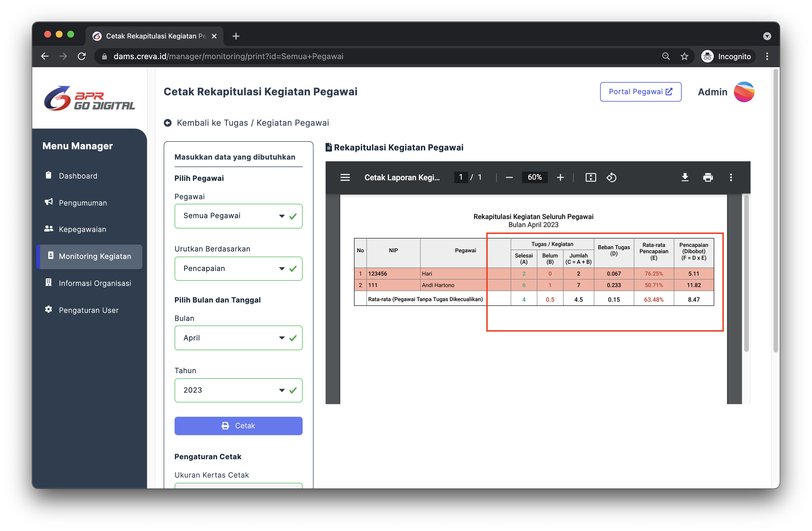Expand the Pegawai dropdown showing Semua Pegawai
The width and height of the screenshot is (812, 531).
pyautogui.click(x=238, y=216)
